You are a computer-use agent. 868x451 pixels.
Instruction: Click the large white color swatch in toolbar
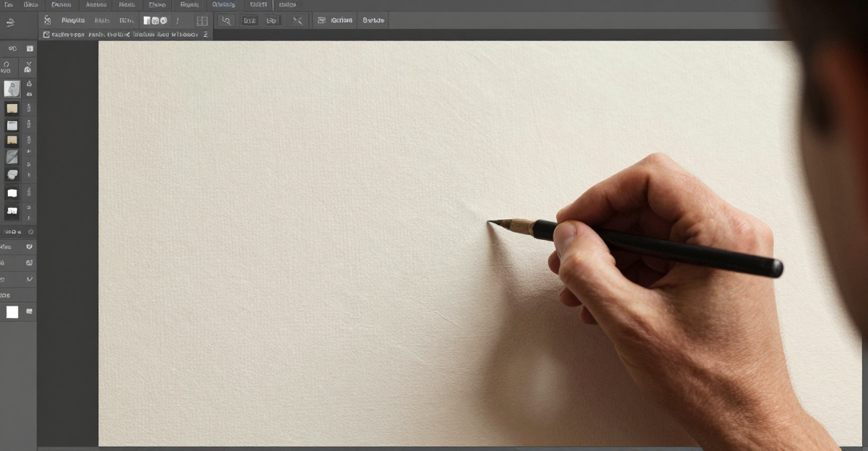12,312
